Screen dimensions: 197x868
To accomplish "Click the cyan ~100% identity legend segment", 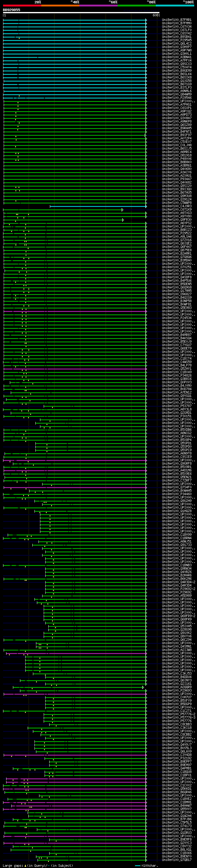I will pyautogui.click(x=175, y=6).
